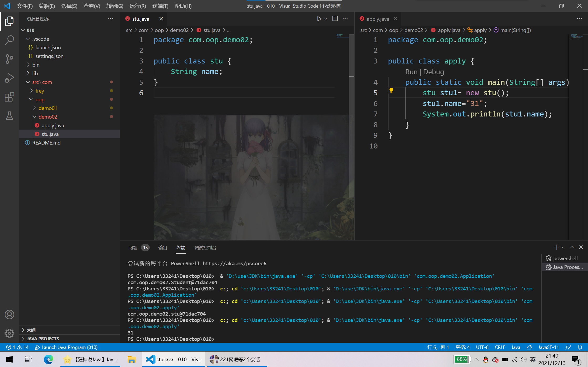
Task: Open Run and Debug view
Action: 9,78
